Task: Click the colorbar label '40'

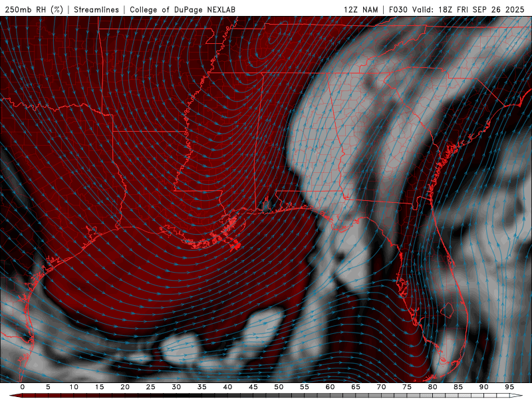Action: coord(227,387)
